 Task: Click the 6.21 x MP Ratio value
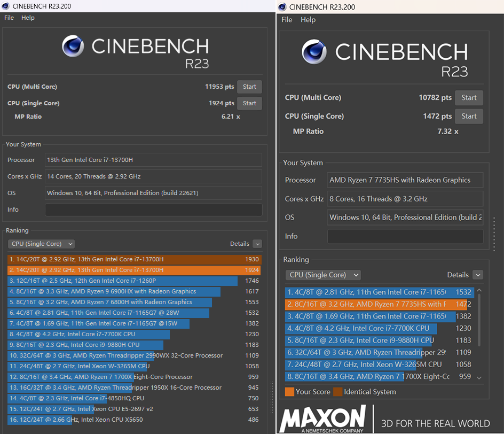pyautogui.click(x=231, y=117)
